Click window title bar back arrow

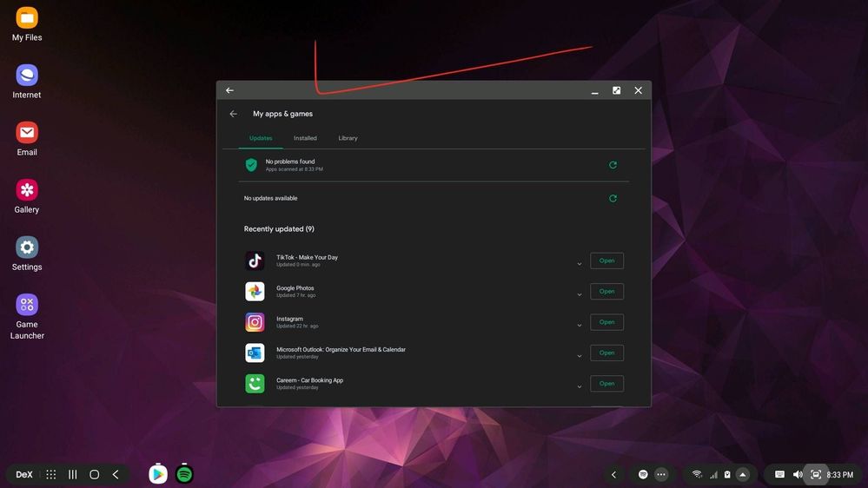click(x=229, y=90)
